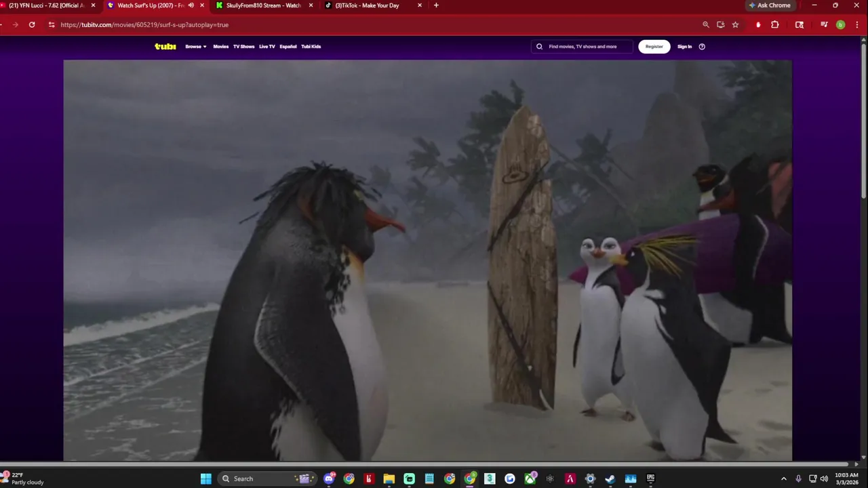Switch to SkullyFrom810 Stream tab
868x488 pixels.
(264, 5)
